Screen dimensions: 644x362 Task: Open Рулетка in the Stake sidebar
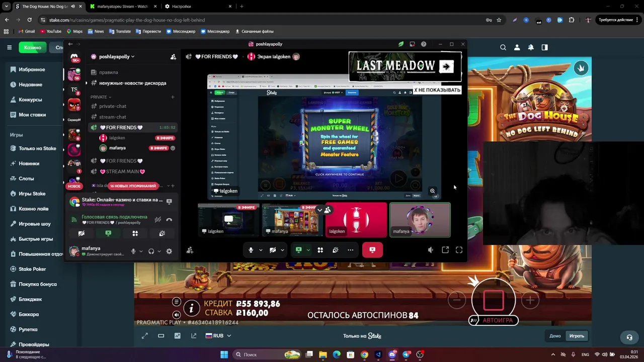[28, 329]
